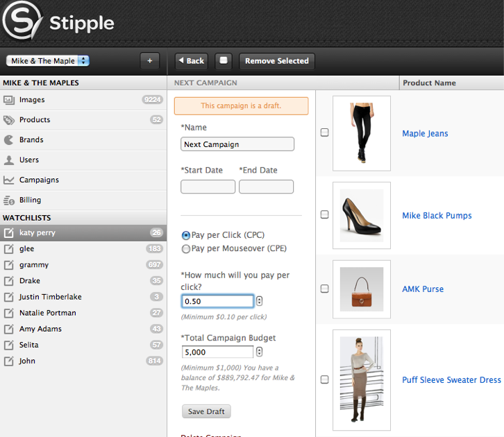Click the Users person icon
This screenshot has height=437, width=504.
[9, 160]
